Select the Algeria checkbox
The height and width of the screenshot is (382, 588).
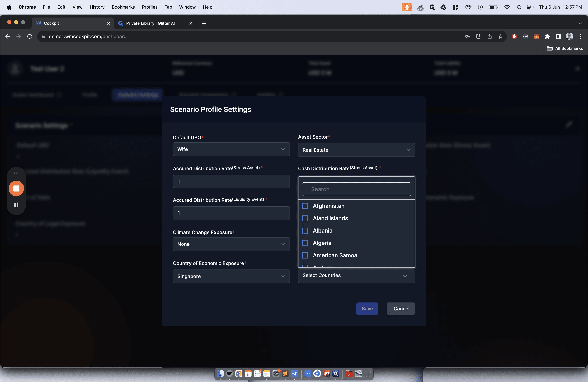(x=305, y=243)
